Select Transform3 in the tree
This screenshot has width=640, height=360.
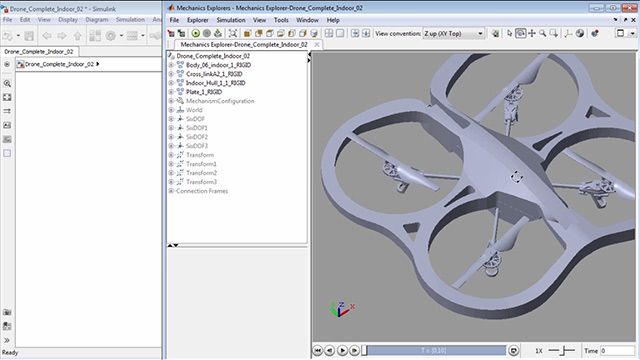click(x=201, y=182)
